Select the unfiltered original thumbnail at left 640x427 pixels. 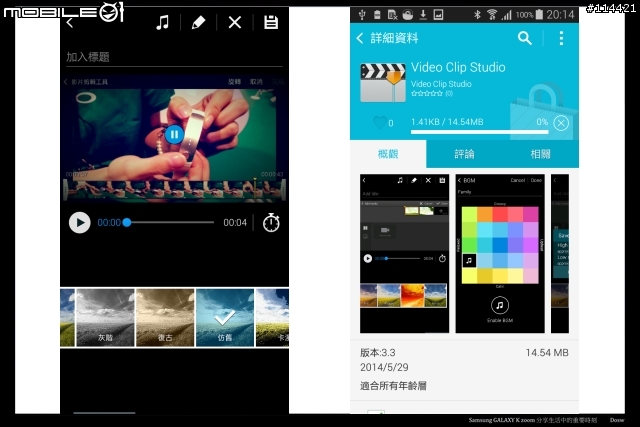point(67,318)
